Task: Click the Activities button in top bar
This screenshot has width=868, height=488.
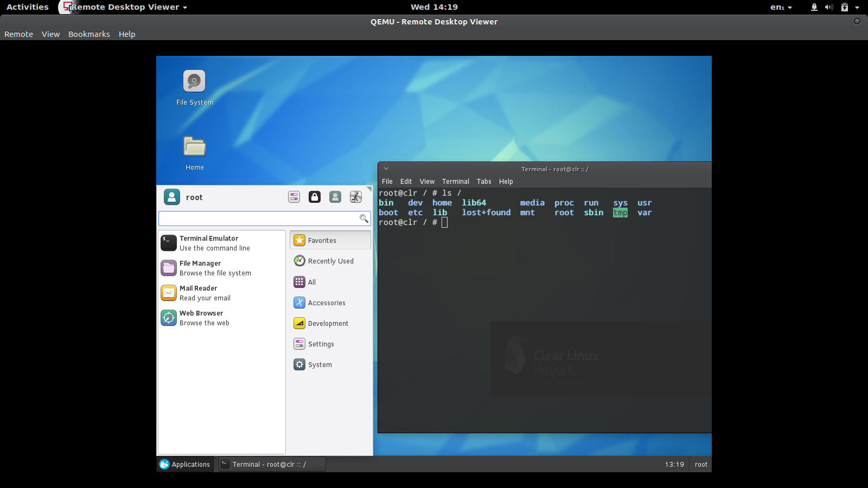Action: [x=27, y=7]
